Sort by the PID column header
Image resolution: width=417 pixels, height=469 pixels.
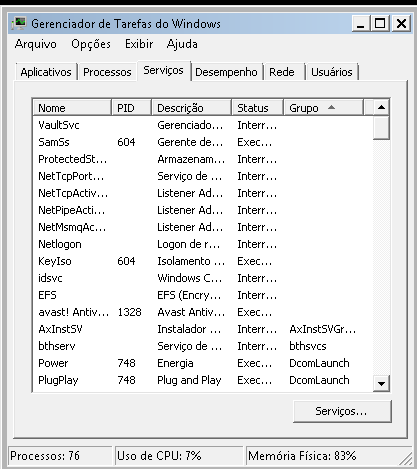point(131,108)
